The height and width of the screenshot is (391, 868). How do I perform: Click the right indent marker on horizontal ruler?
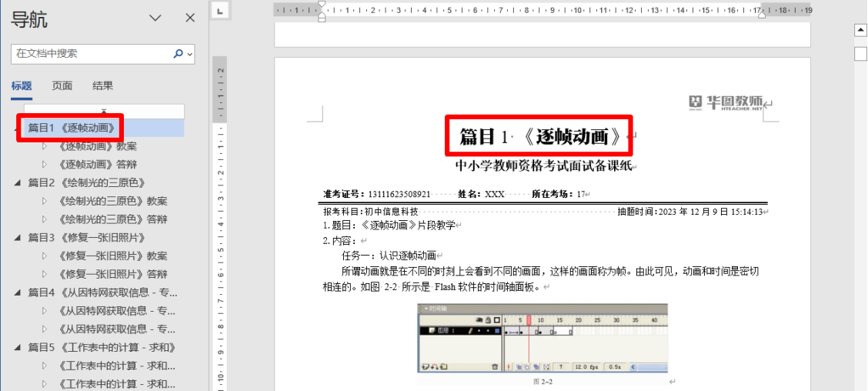click(x=761, y=15)
